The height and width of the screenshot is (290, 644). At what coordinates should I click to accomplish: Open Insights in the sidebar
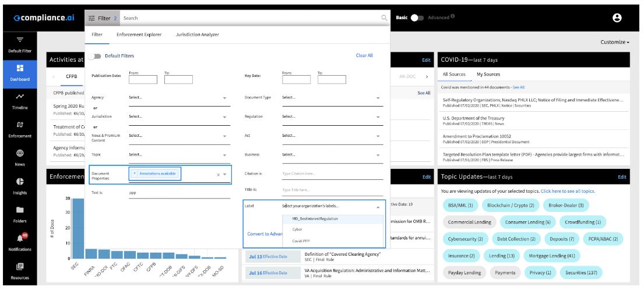pyautogui.click(x=20, y=186)
